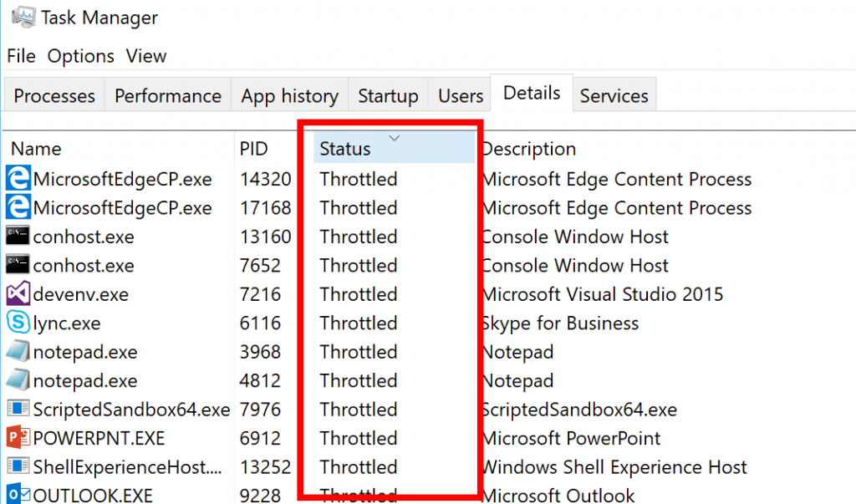Screen dimensions: 856x504
Task: Click the Name column header
Action: (36, 148)
